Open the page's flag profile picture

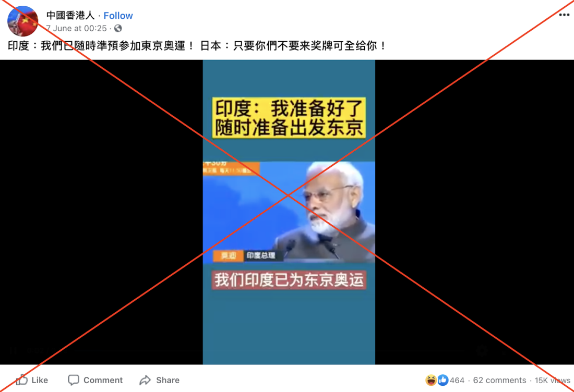(x=22, y=21)
